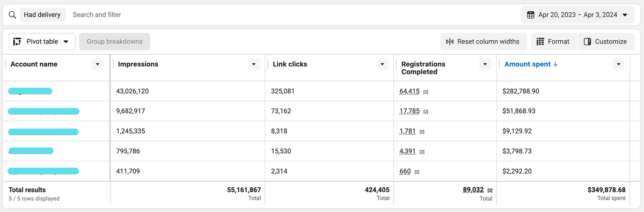Sort by Amount spent header
644x212 pixels.
528,64
